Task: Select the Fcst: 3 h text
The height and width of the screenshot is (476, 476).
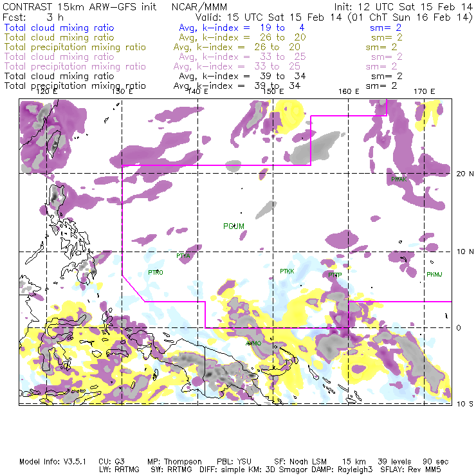Action: point(33,17)
